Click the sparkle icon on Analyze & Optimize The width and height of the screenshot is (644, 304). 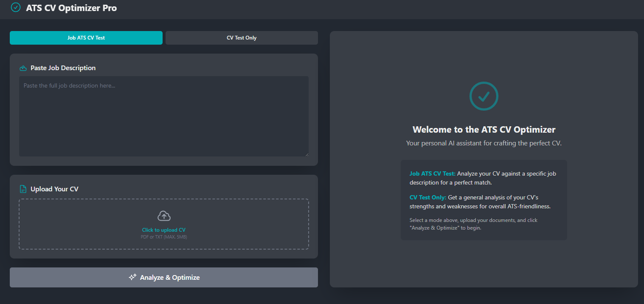[x=132, y=277]
